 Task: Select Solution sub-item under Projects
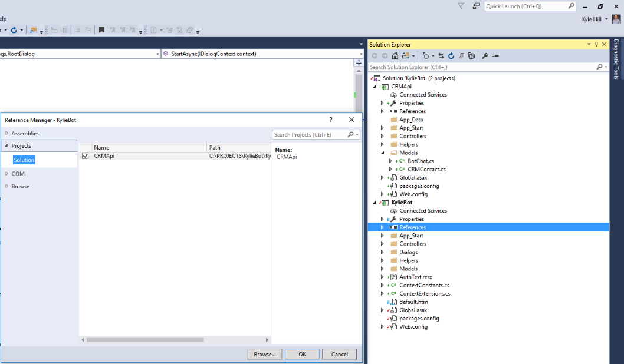[x=24, y=160]
